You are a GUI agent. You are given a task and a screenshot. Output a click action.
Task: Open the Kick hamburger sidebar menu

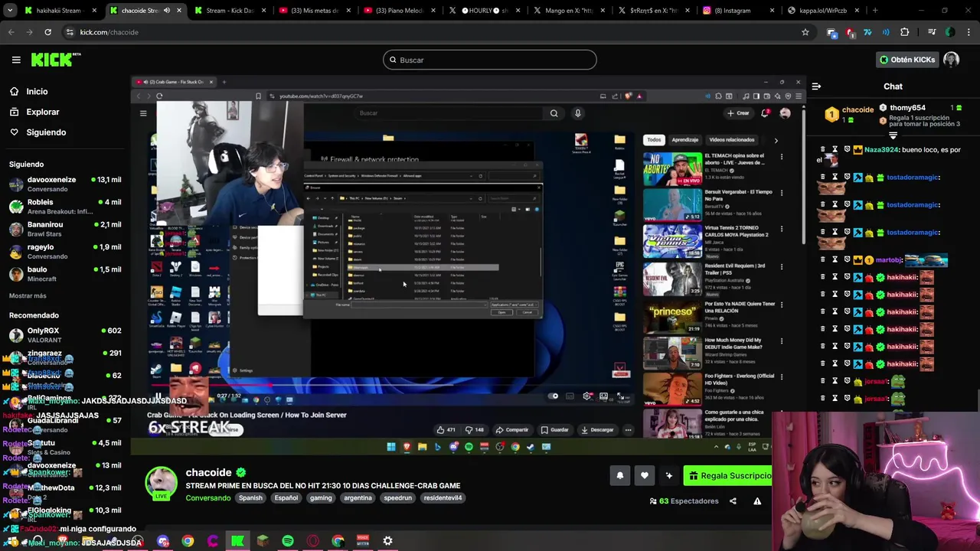16,60
